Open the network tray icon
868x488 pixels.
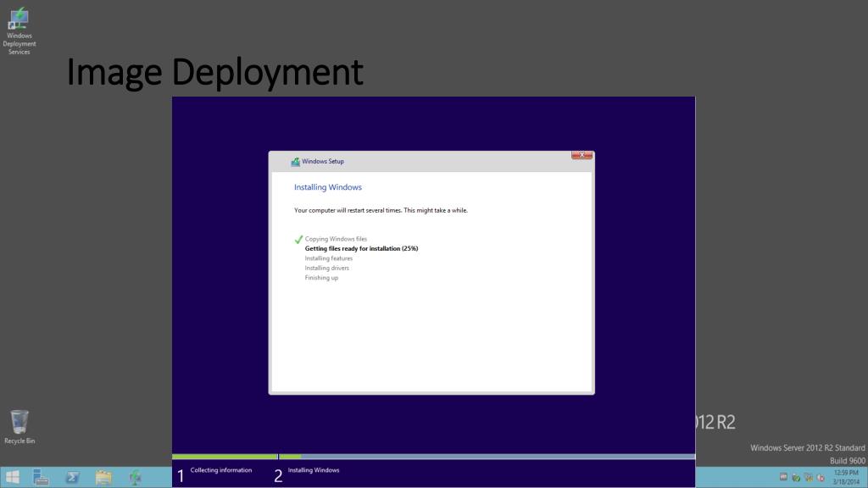tap(808, 477)
